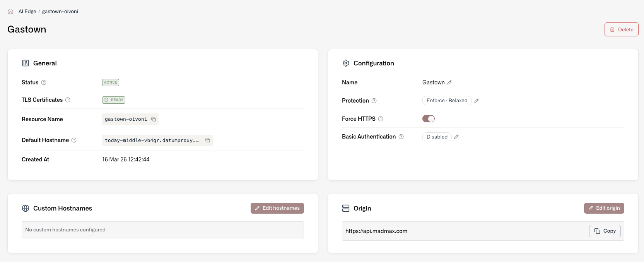Show help for Basic Authentication
Screen dimensions: 644x262
point(401,137)
